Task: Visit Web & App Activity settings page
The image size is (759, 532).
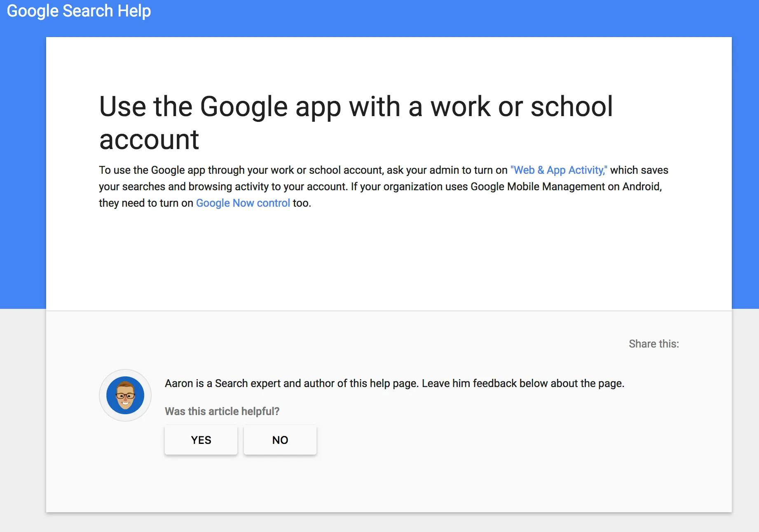Action: click(x=558, y=170)
